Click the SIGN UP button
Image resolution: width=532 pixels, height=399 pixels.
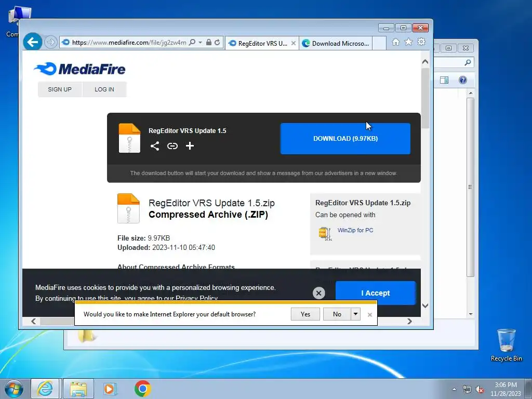pos(60,89)
